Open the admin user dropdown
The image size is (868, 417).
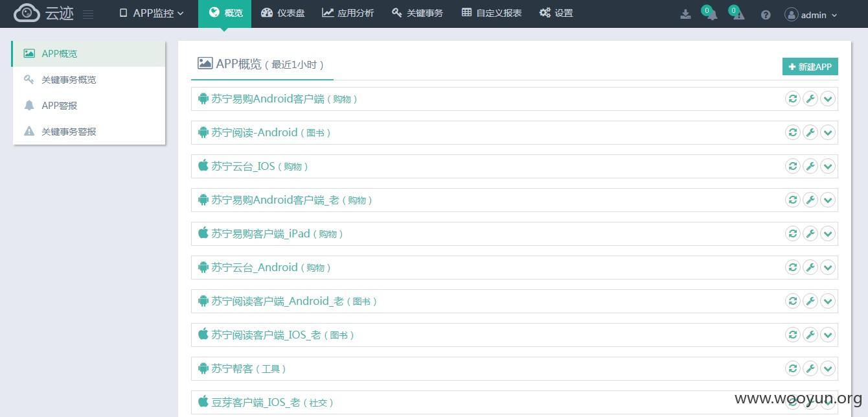point(810,14)
